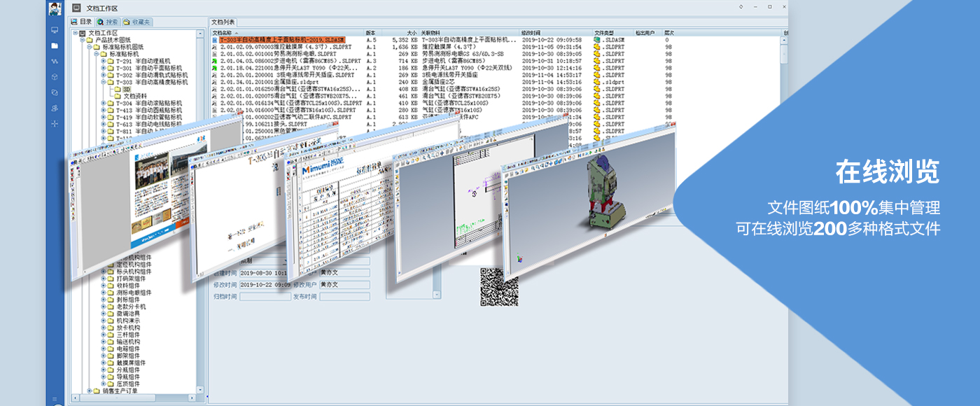Viewport: 980px width, 406px height.
Task: Open the 3D cube sidebar icon
Action: [55, 76]
